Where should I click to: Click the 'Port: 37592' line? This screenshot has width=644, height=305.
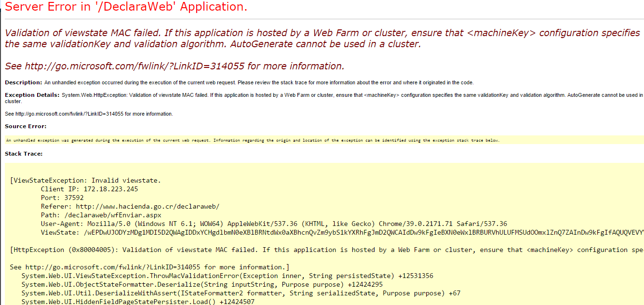[62, 198]
